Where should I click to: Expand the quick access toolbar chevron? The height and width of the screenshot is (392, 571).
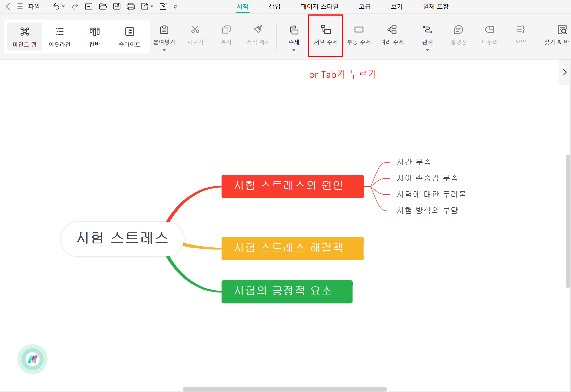tap(175, 7)
